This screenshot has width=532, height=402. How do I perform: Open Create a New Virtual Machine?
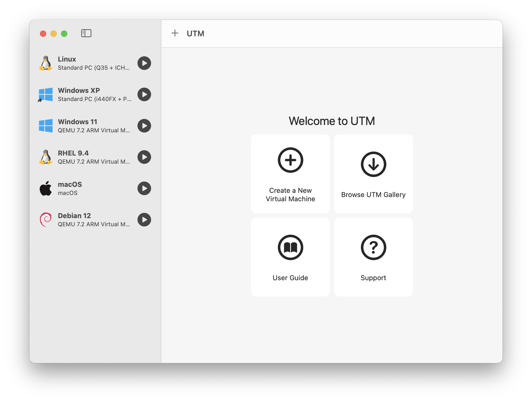(290, 174)
